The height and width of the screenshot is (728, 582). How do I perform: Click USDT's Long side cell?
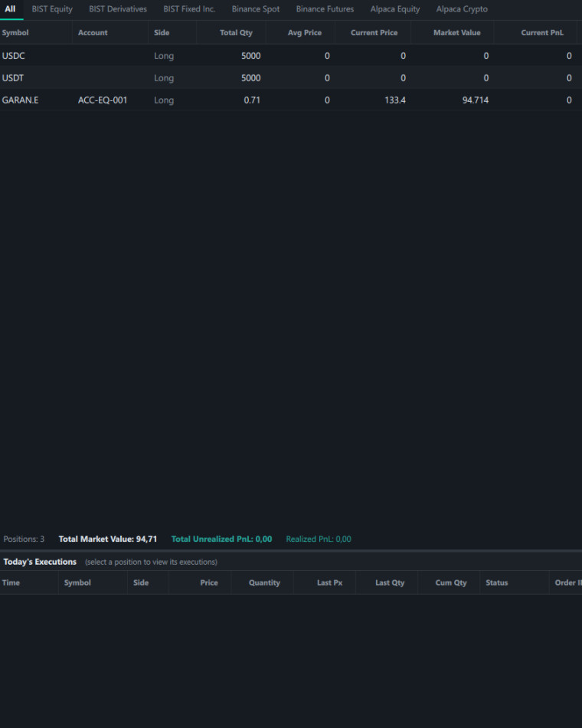[x=164, y=78]
